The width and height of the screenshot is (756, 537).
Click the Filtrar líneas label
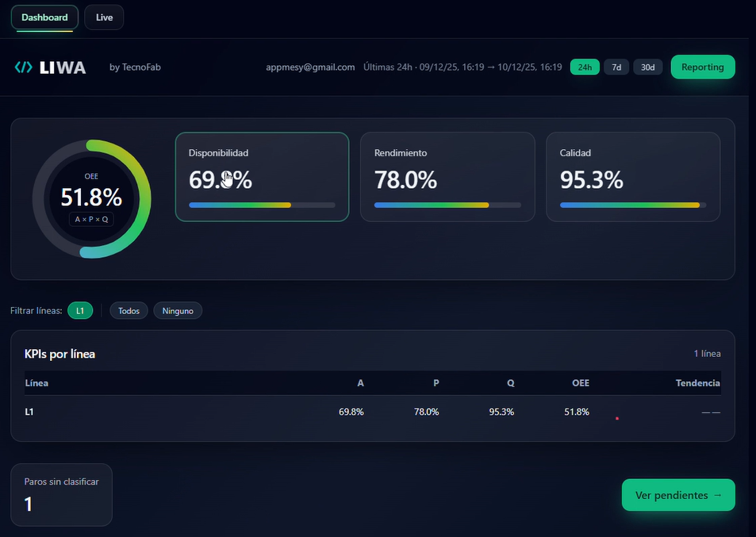pyautogui.click(x=36, y=311)
